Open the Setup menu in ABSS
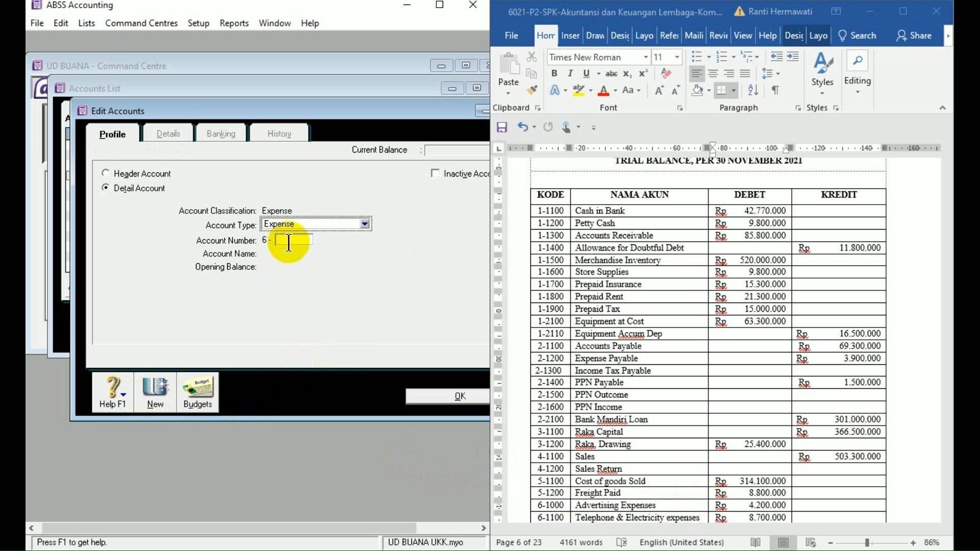 199,23
